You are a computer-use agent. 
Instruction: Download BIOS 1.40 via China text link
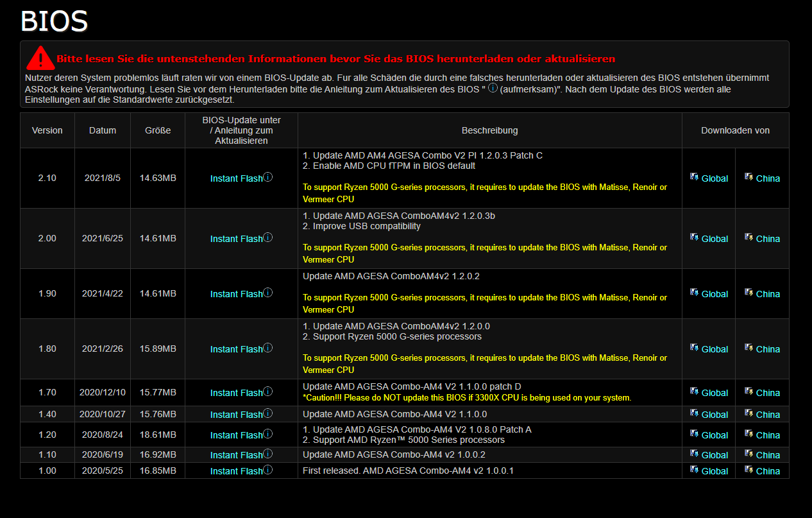(x=768, y=415)
